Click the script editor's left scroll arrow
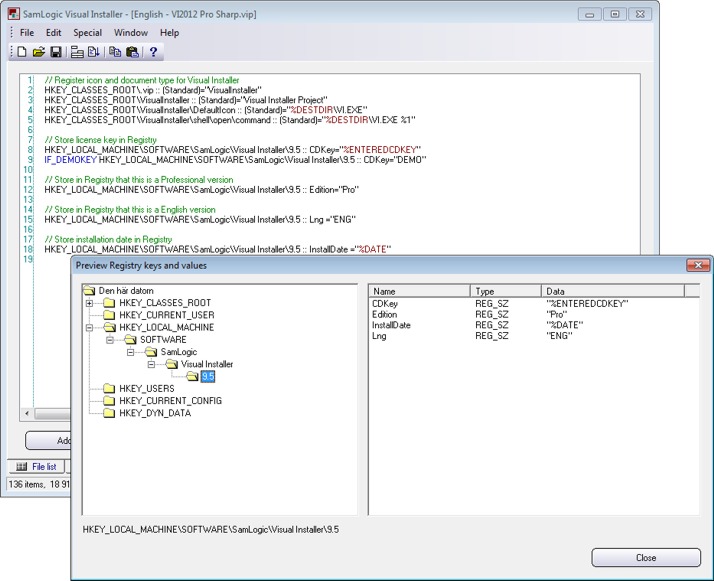Viewport: 714px width, 581px height. click(x=27, y=413)
